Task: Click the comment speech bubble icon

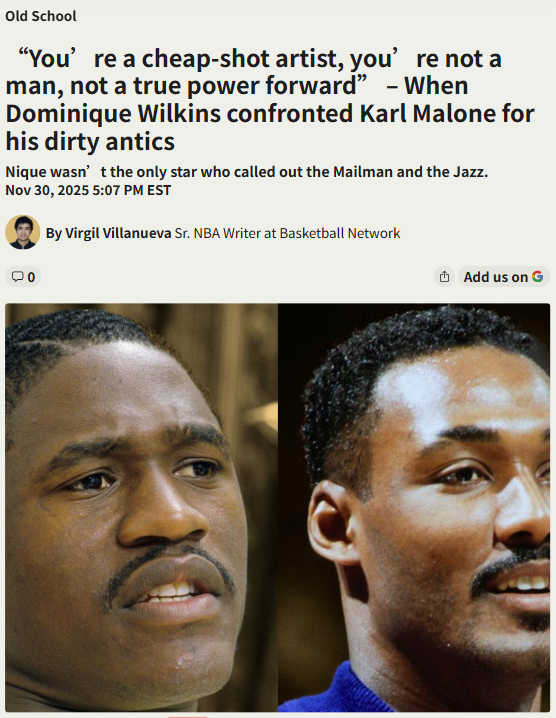Action: pos(17,277)
